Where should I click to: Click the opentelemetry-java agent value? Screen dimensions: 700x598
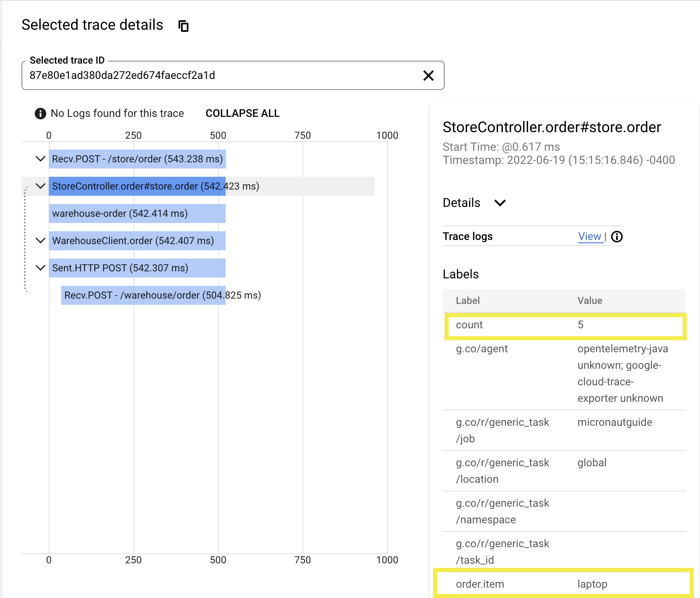pyautogui.click(x=622, y=373)
